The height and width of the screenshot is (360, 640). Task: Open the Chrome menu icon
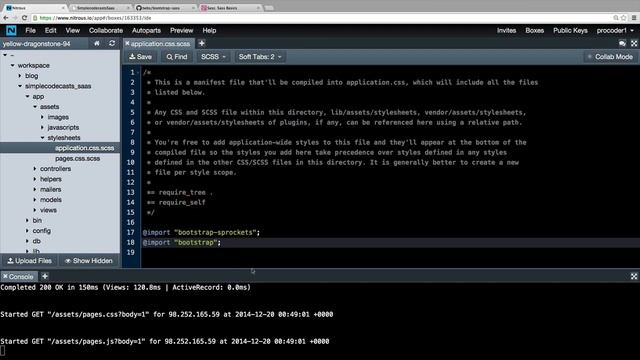pyautogui.click(x=634, y=18)
